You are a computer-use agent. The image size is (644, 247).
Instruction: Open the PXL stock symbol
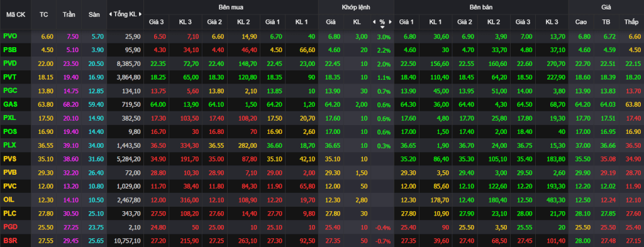click(x=10, y=118)
